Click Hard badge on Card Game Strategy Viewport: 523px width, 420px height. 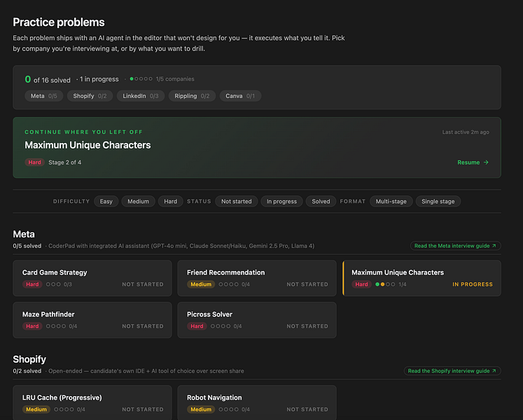pos(32,285)
